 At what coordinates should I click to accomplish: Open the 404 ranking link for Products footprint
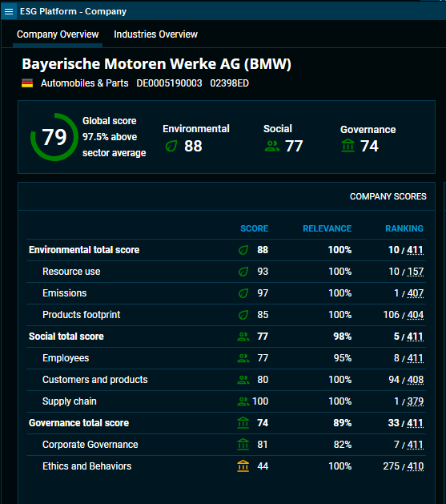(x=415, y=315)
